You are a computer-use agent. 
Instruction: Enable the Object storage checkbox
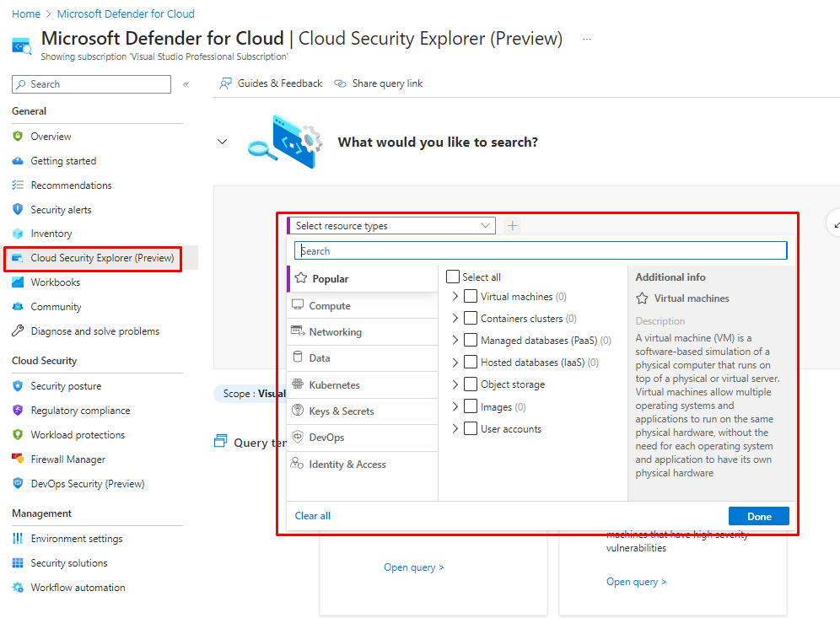point(471,384)
